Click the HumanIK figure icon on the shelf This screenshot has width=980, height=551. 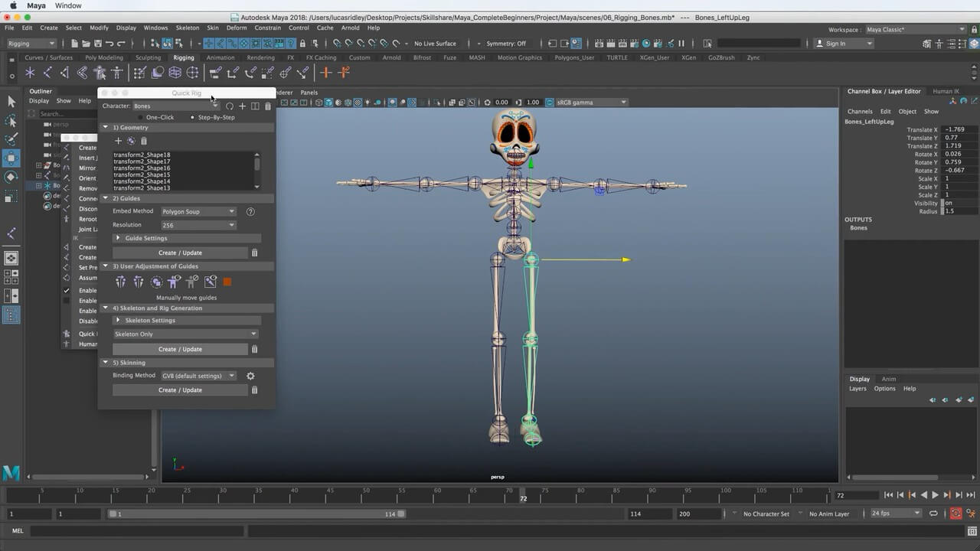[x=117, y=73]
